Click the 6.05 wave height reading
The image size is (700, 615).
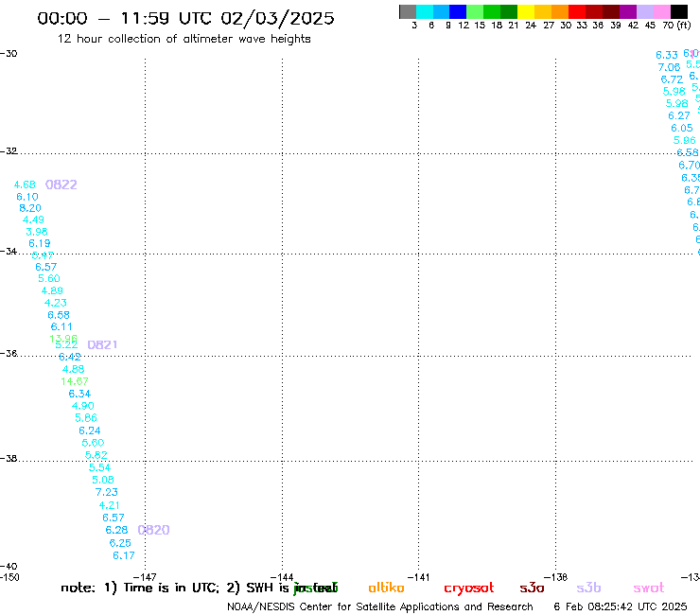682,128
